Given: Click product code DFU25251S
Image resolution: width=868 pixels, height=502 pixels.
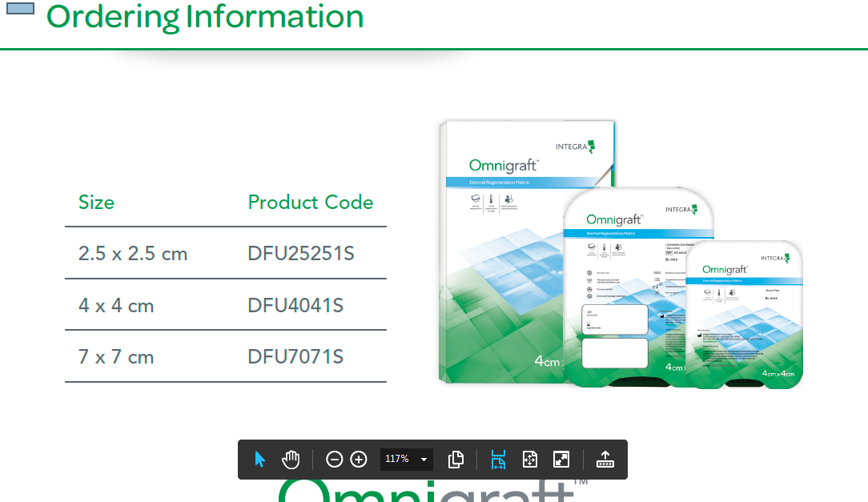Looking at the screenshot, I should [301, 254].
